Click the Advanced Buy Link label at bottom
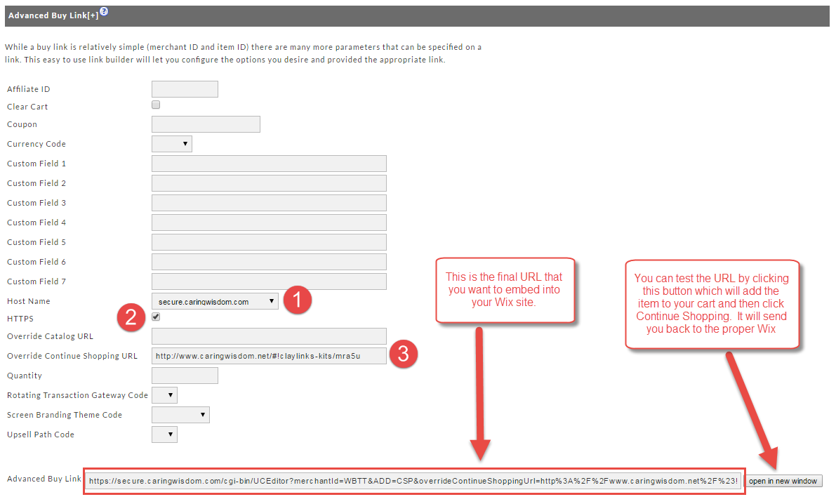 [x=44, y=479]
